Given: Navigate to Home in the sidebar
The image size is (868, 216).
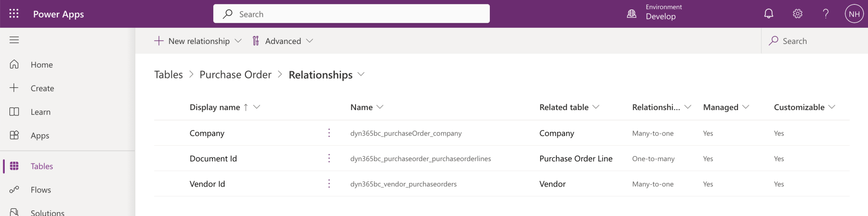Looking at the screenshot, I should tap(42, 65).
